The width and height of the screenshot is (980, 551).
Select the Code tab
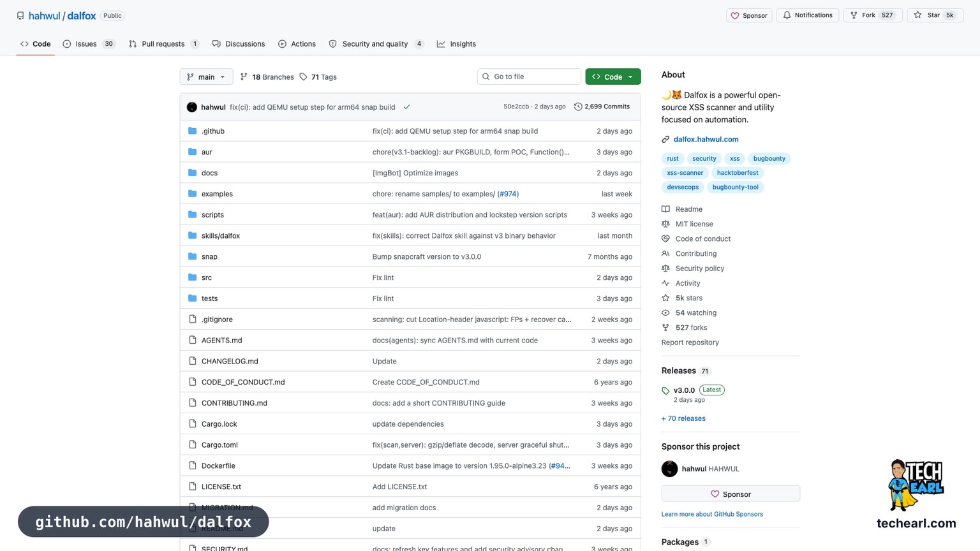pos(36,44)
